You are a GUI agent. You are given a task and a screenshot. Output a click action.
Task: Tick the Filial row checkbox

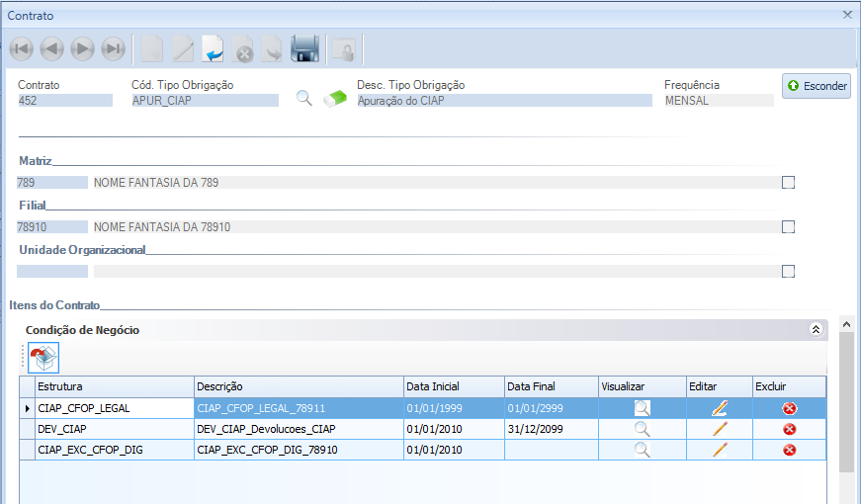[788, 226]
